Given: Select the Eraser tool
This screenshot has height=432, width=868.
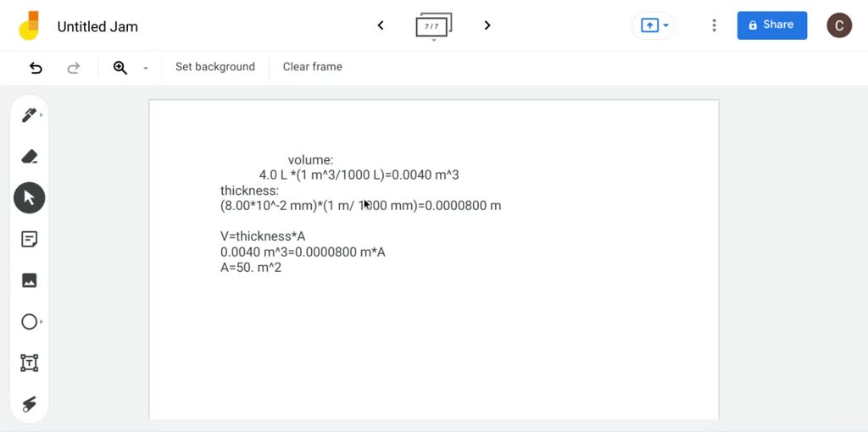Looking at the screenshot, I should pyautogui.click(x=29, y=157).
